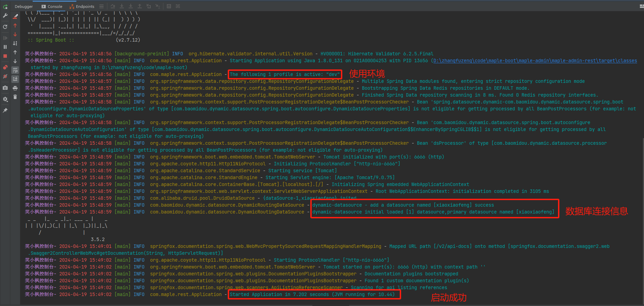Viewport: 644px width, 306px height.
Task: Open the debugger settings gear menu
Action: pyautogui.click(x=5, y=99)
